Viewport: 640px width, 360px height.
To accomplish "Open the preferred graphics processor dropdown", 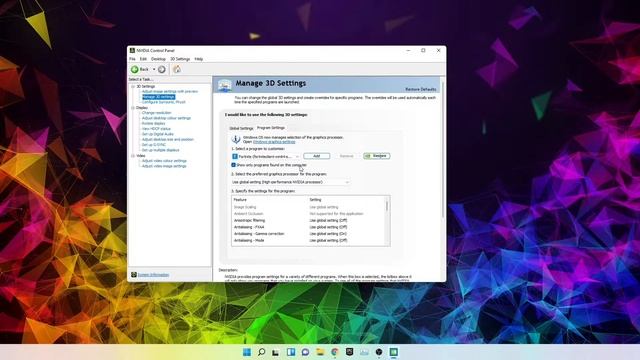I will point(290,182).
